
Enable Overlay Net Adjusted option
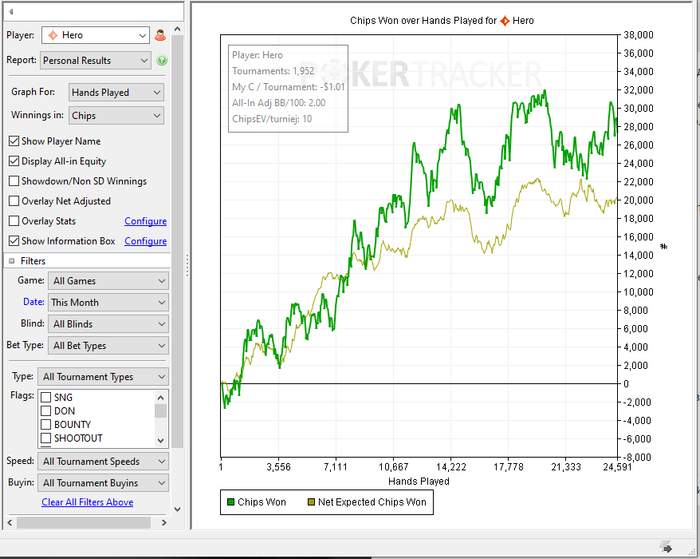click(x=14, y=201)
